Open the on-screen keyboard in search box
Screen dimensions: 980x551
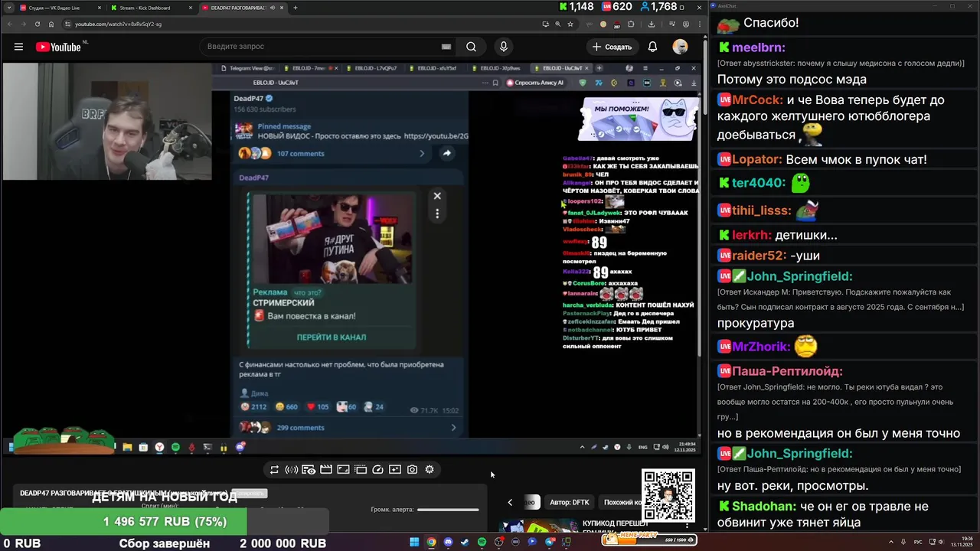pos(446,47)
